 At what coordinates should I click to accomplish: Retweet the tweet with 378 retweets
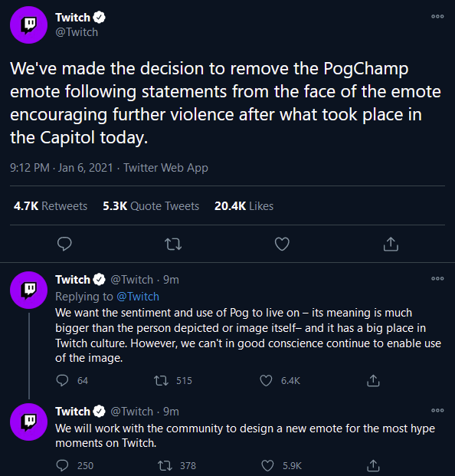tap(165, 465)
